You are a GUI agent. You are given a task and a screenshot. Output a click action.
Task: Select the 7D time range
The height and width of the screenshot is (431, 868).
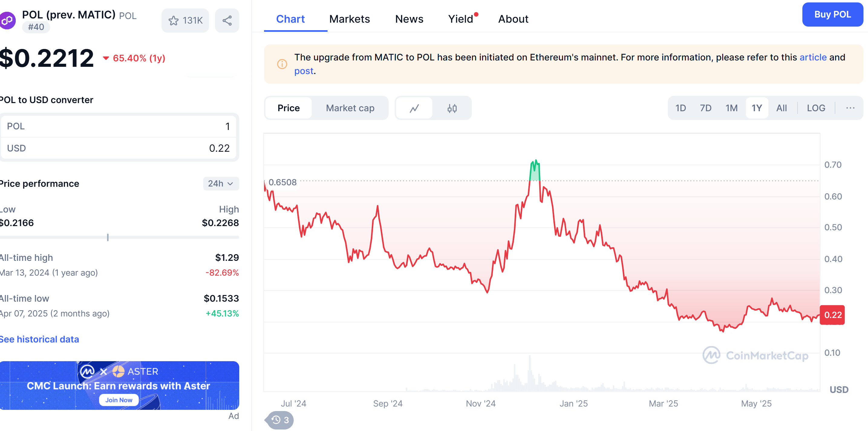click(706, 108)
